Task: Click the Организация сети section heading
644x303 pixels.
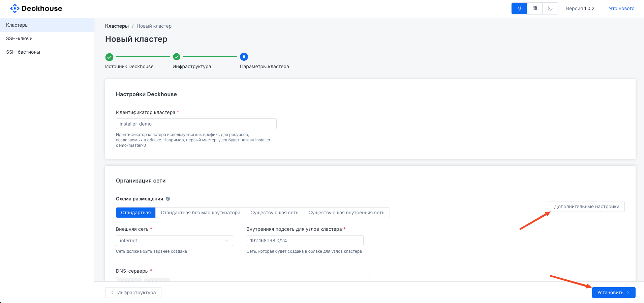Action: 141,181
